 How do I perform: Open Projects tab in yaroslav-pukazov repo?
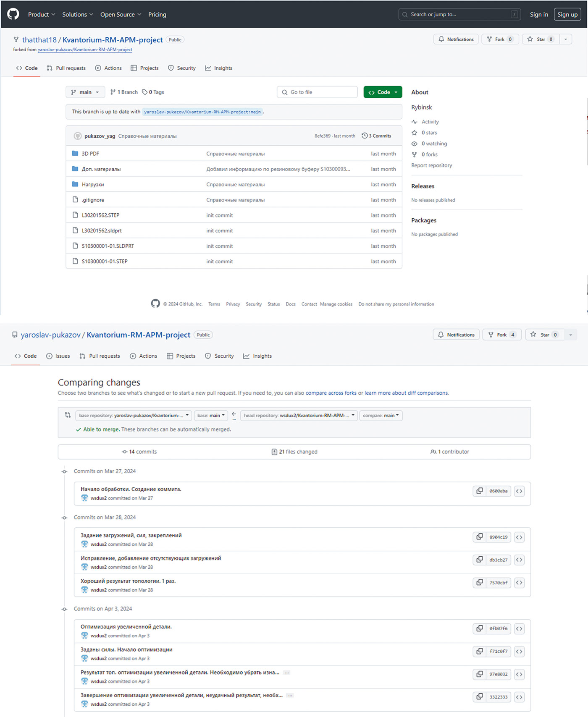pyautogui.click(x=181, y=356)
